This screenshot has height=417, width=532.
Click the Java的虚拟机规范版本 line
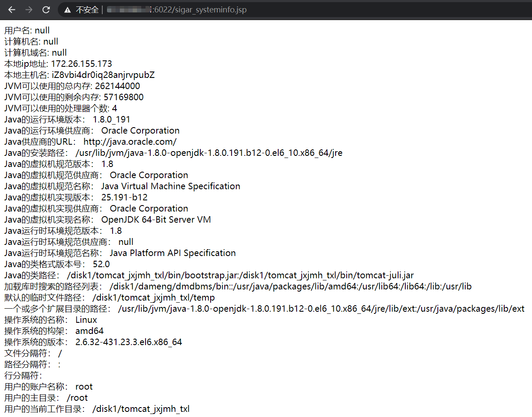[x=59, y=164]
